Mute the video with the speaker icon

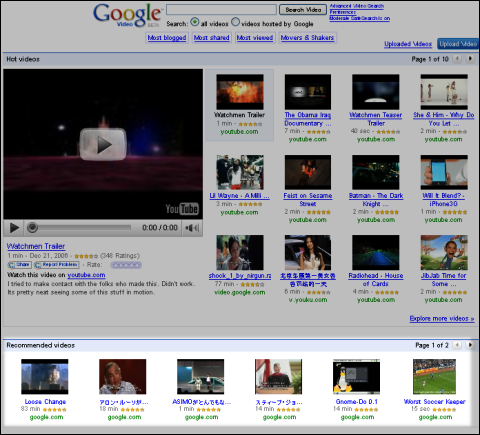(192, 228)
